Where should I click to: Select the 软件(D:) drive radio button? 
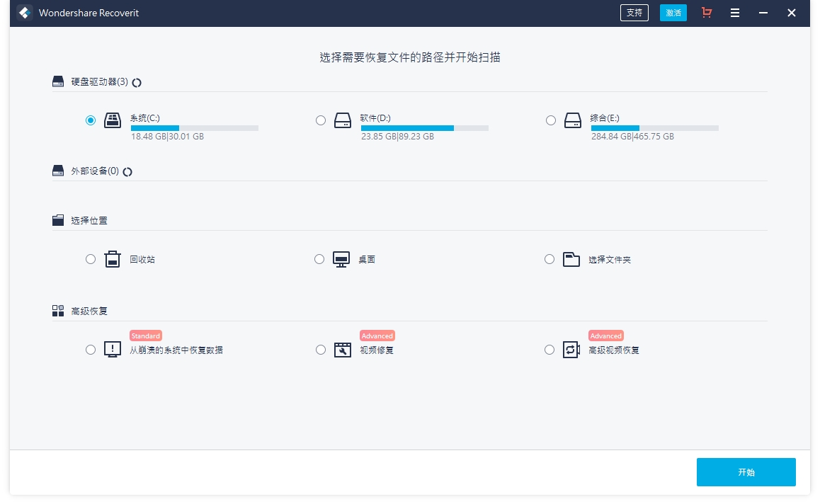(321, 120)
